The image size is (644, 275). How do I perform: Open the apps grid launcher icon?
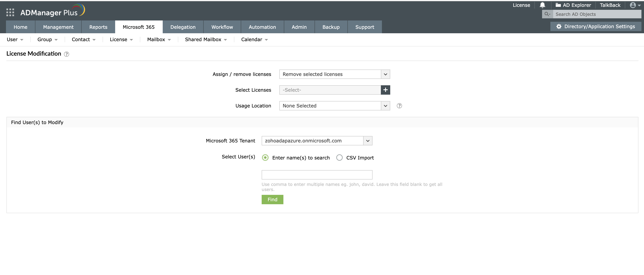point(10,12)
